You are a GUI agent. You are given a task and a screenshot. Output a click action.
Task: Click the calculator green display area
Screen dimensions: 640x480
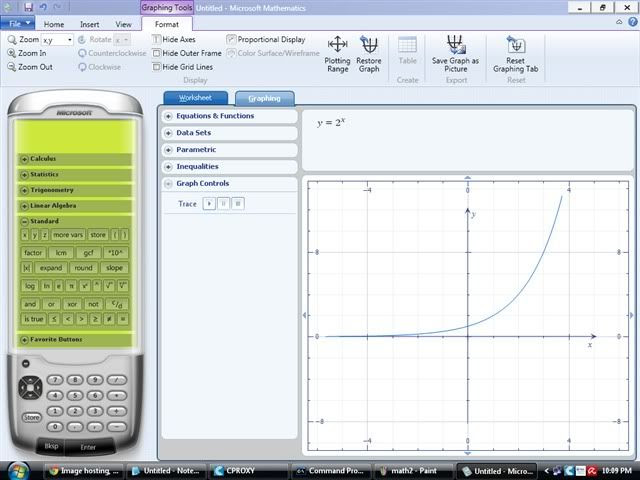pyautogui.click(x=75, y=136)
